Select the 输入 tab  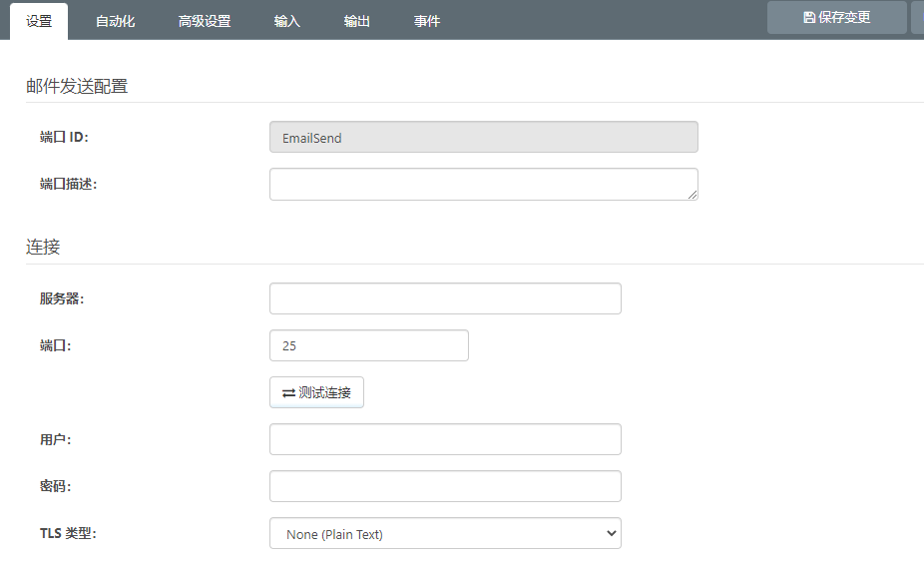point(287,21)
